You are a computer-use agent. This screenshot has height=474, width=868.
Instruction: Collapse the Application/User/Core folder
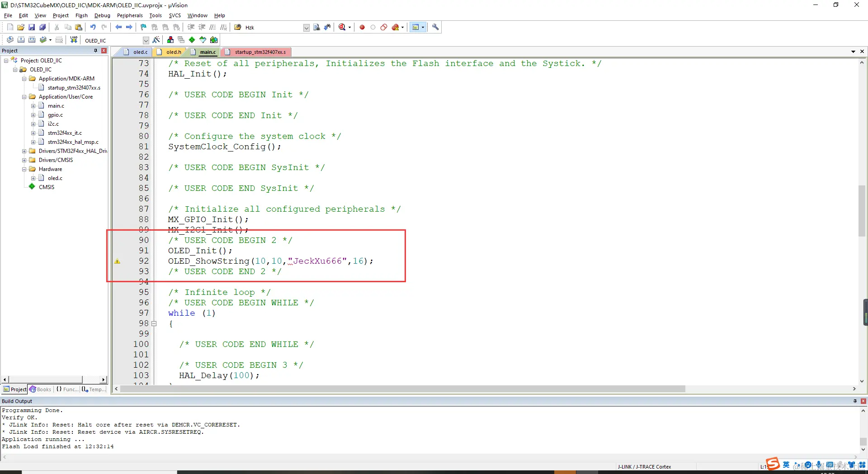(x=24, y=97)
